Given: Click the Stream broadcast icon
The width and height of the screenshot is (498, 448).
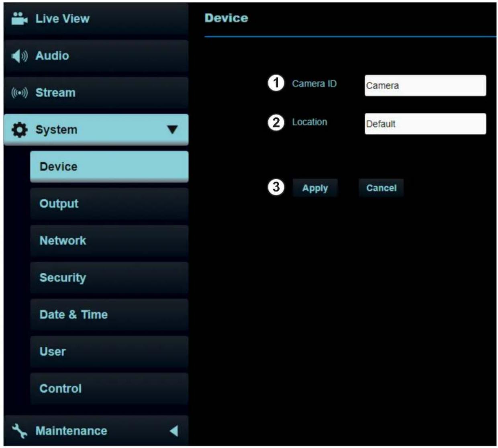Looking at the screenshot, I should [19, 93].
